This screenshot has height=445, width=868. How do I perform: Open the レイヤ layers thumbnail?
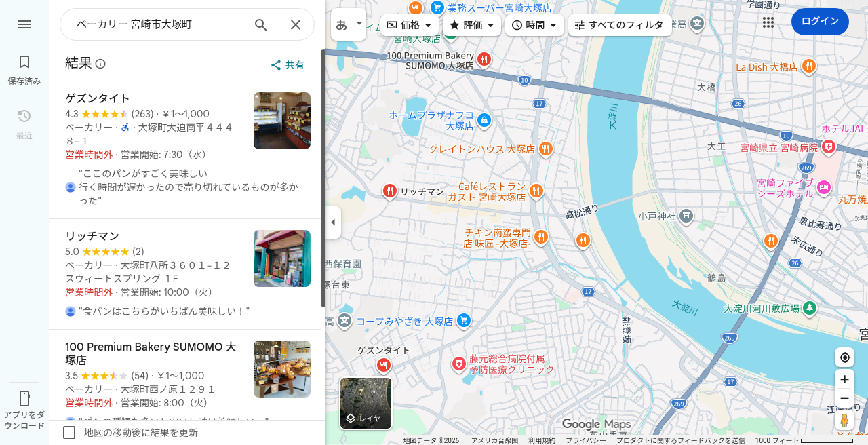pyautogui.click(x=366, y=404)
